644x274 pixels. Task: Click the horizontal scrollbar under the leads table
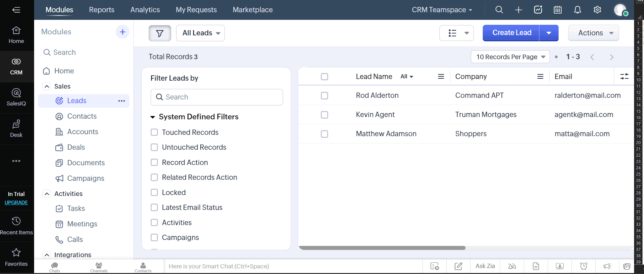pos(382,248)
